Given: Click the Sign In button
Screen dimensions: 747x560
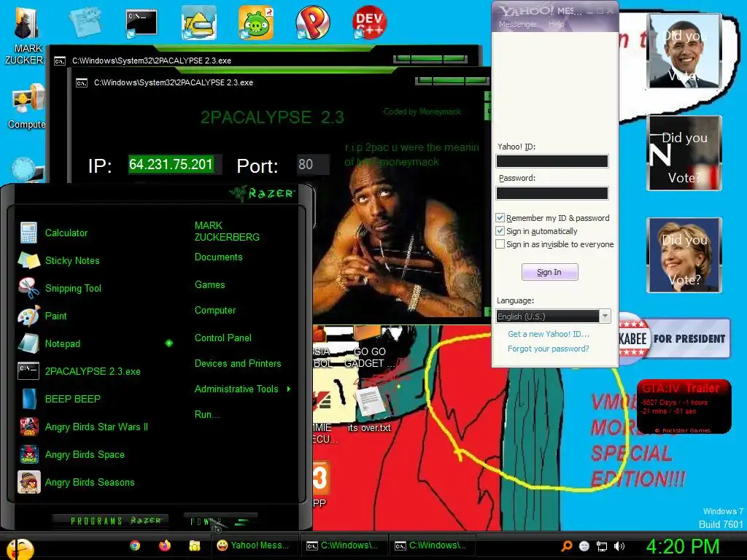Looking at the screenshot, I should pyautogui.click(x=550, y=272).
